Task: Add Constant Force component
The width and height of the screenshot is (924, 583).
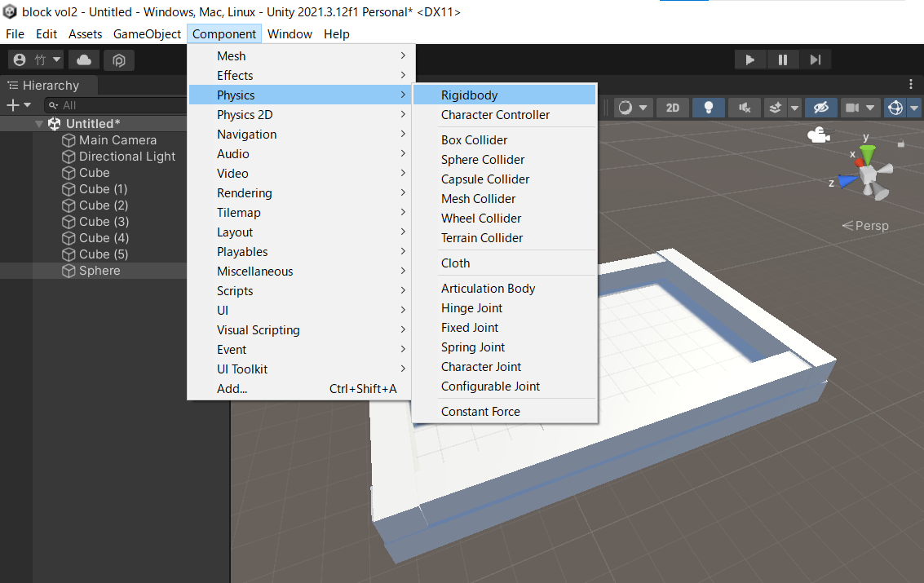Action: click(505, 412)
